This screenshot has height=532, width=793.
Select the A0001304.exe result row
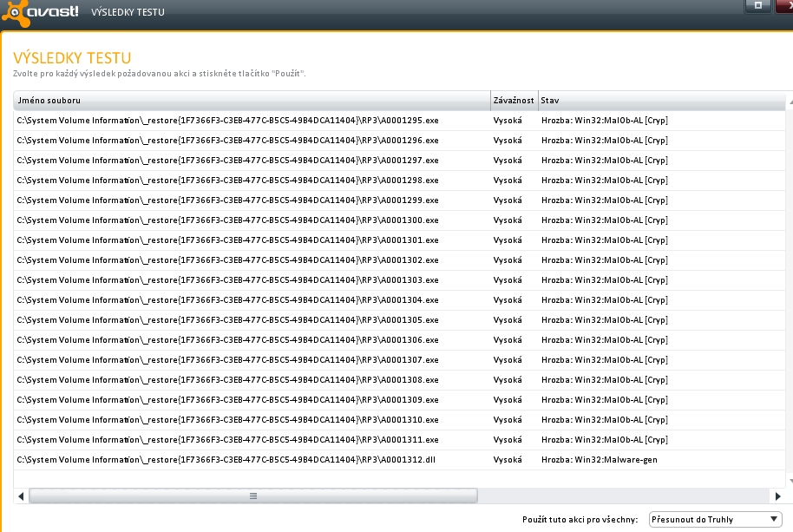pos(227,299)
